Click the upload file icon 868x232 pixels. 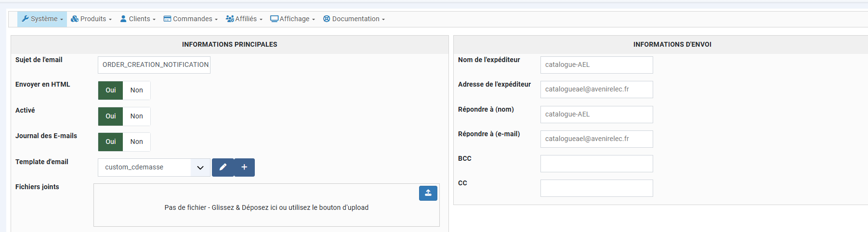[x=428, y=193]
